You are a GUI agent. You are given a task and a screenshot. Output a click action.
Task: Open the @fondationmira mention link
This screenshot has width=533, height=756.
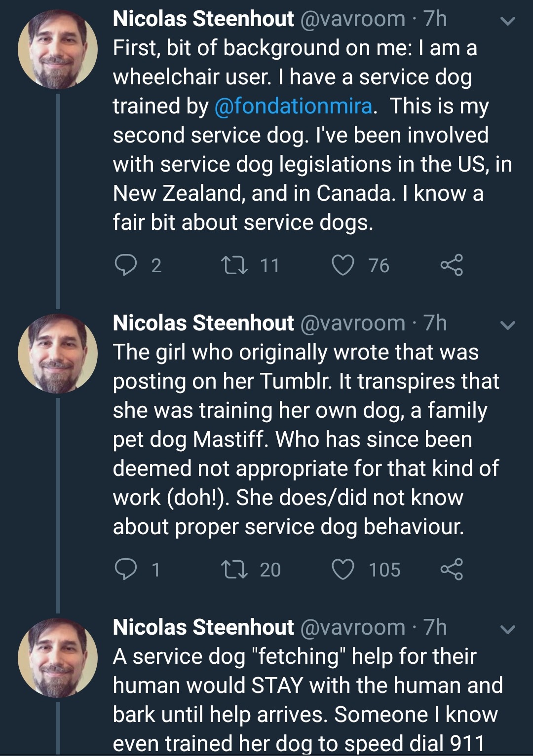click(293, 106)
